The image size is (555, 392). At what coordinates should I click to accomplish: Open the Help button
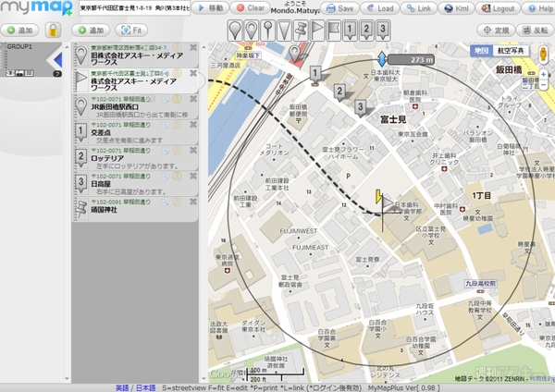pos(538,8)
